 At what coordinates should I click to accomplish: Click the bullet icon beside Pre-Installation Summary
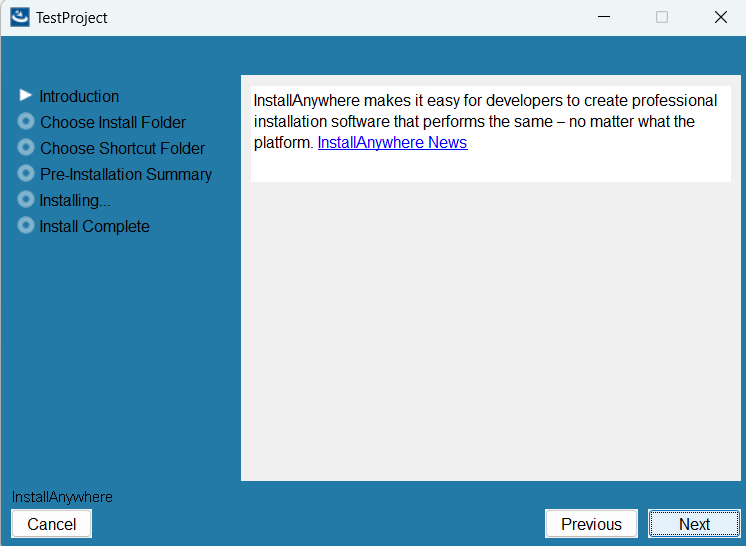(x=26, y=174)
